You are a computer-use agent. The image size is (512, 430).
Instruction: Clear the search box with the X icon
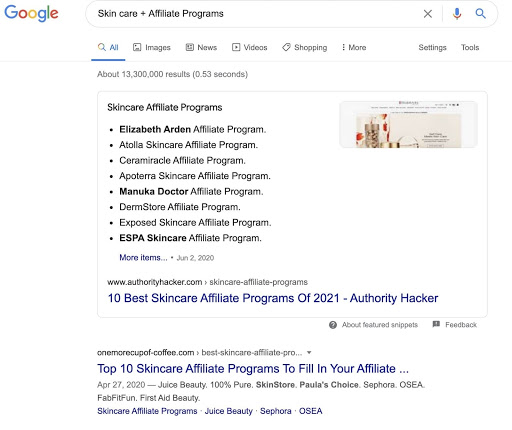428,14
